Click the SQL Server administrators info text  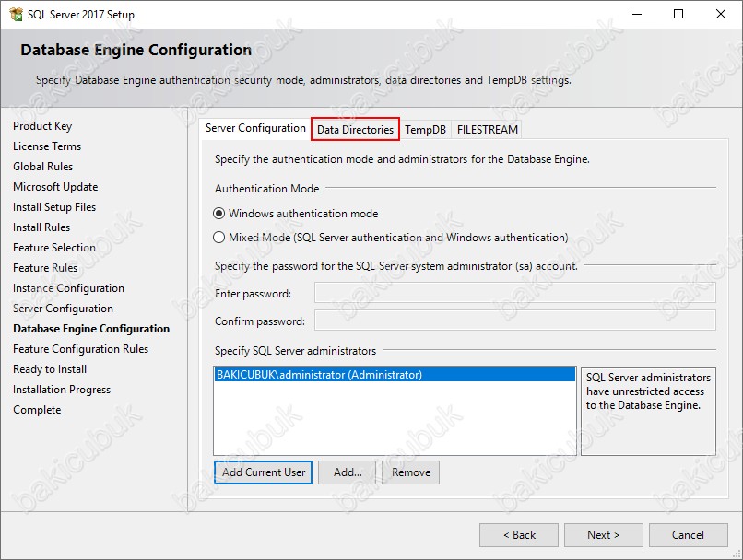coord(648,391)
